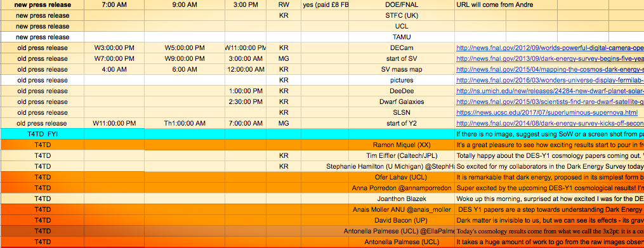644x248 pixels.
Task: Select the DOE/FNAL cell
Action: tap(402, 5)
